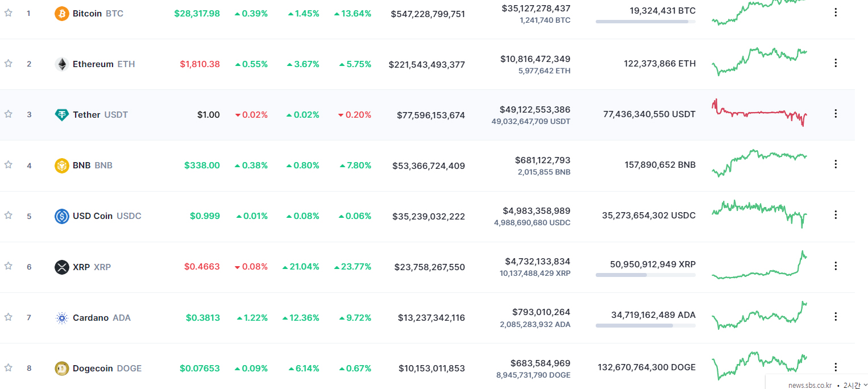
Task: Toggle XRP watchlist star
Action: point(9,266)
